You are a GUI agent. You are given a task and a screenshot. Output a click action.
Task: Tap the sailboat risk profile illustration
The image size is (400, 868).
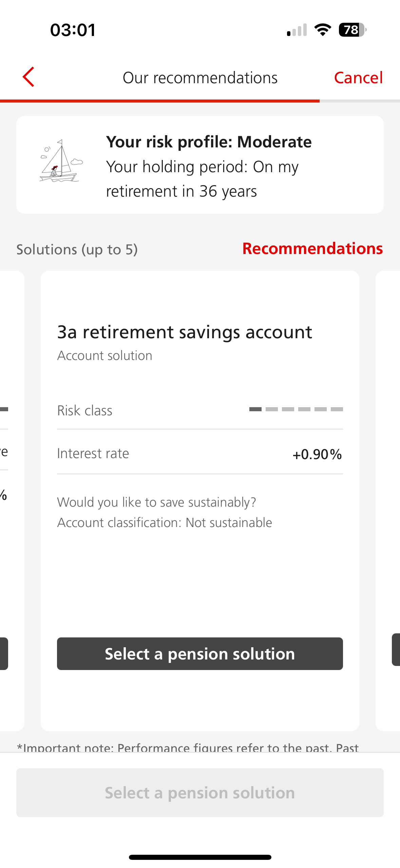pyautogui.click(x=61, y=161)
